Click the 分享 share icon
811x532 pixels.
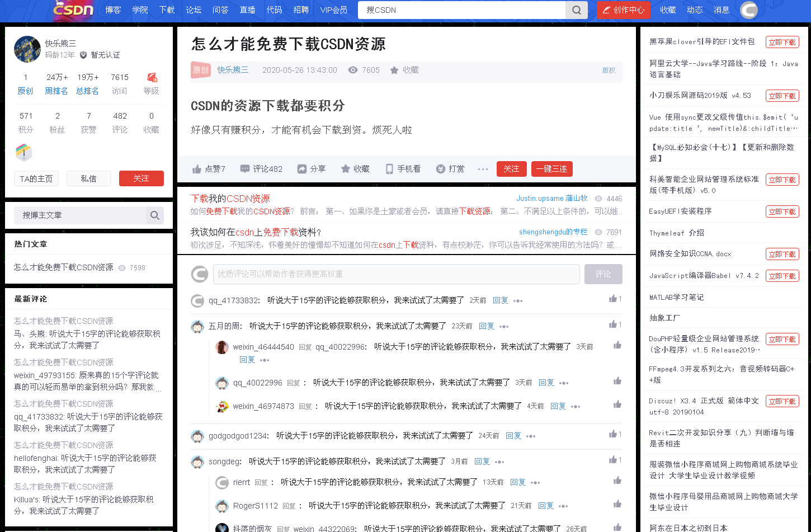302,169
